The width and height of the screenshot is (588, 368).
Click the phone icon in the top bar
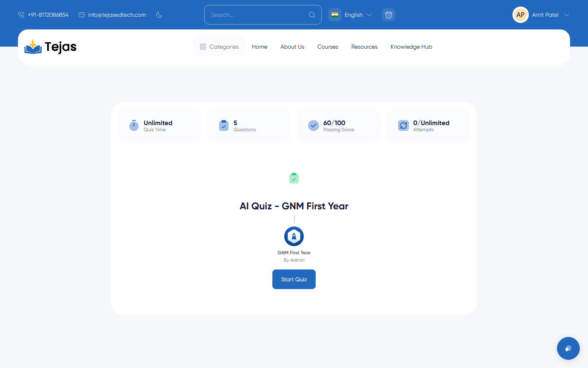point(21,15)
